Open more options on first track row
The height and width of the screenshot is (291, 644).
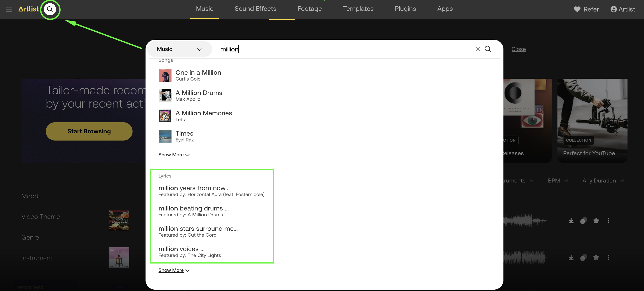click(609, 220)
